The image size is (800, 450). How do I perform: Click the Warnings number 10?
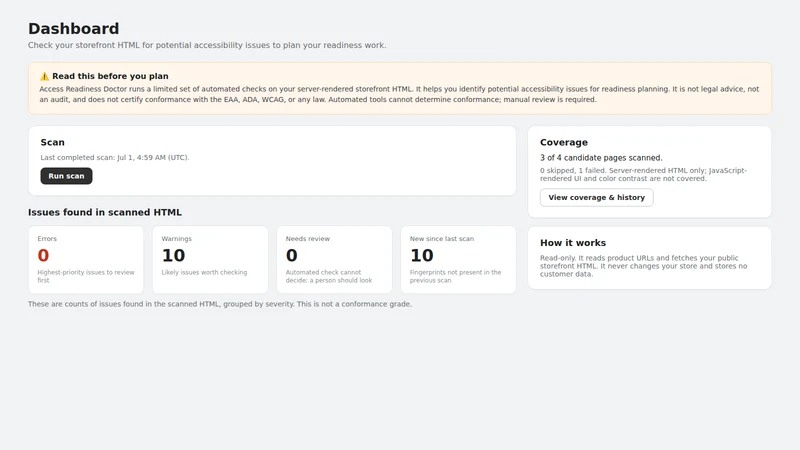point(173,255)
